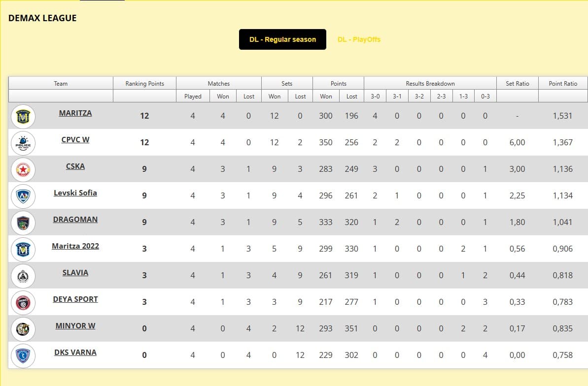Click the Maritza 2022 team logo

pos(23,249)
